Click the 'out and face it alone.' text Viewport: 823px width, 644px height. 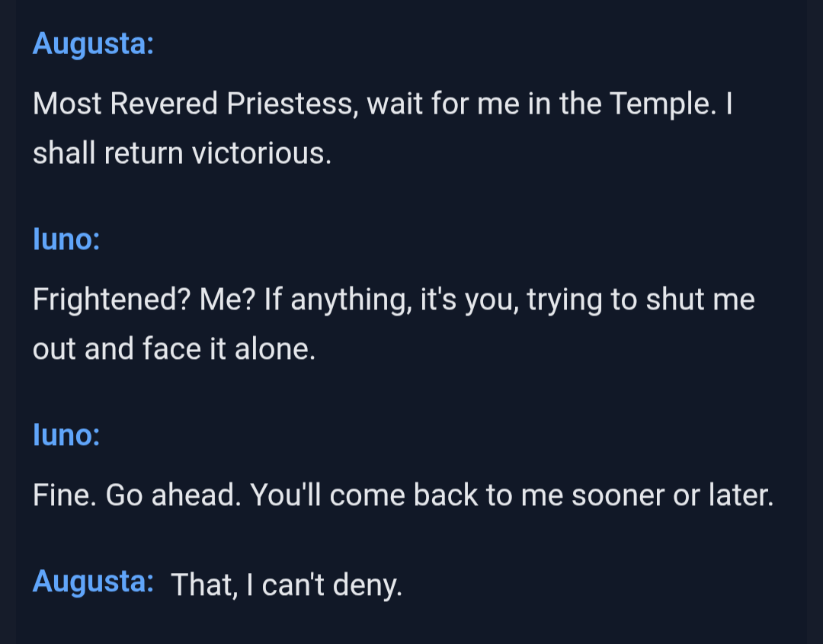pos(175,349)
